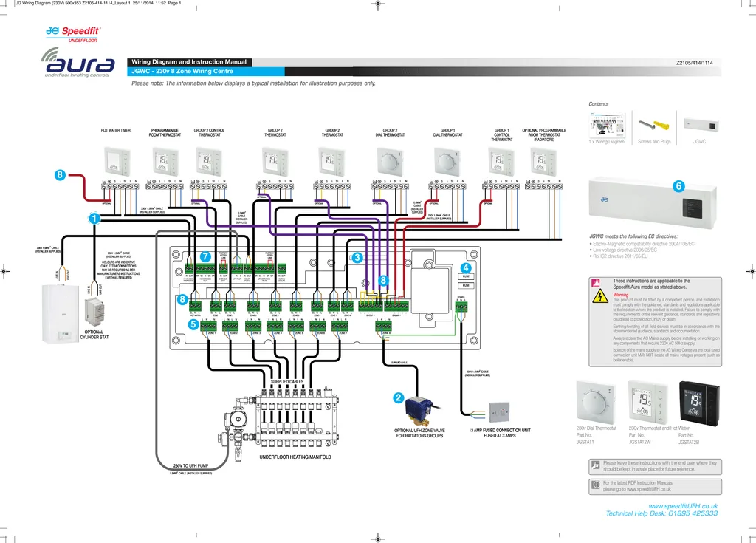Click the white boiler image
756x543 pixels.
coord(61,314)
